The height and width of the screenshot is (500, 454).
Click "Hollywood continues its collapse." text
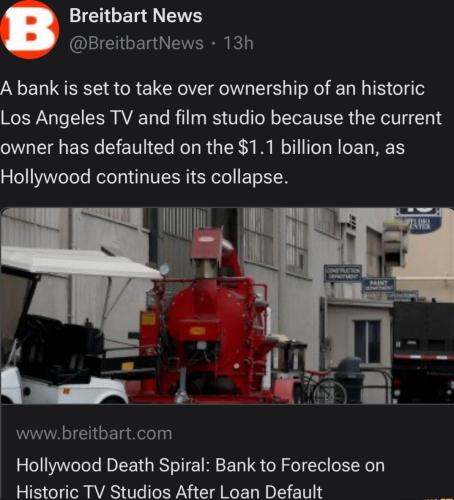pos(144,177)
